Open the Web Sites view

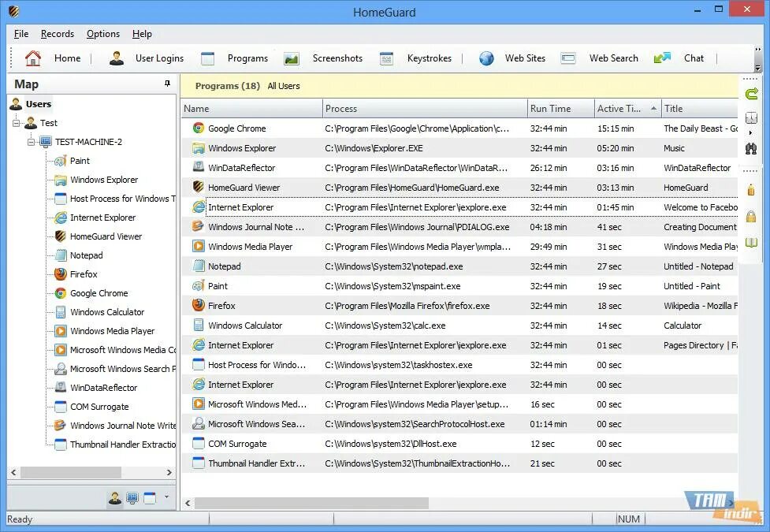pos(512,58)
